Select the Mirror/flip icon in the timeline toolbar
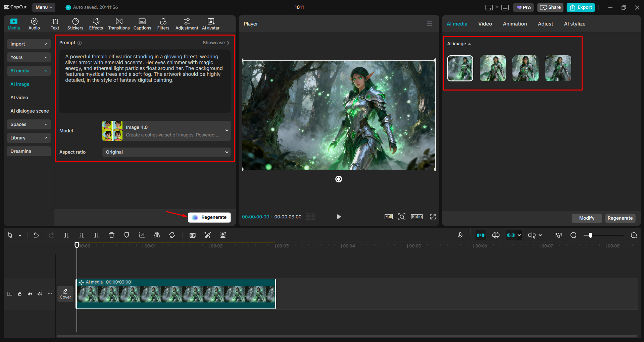 [x=156, y=235]
